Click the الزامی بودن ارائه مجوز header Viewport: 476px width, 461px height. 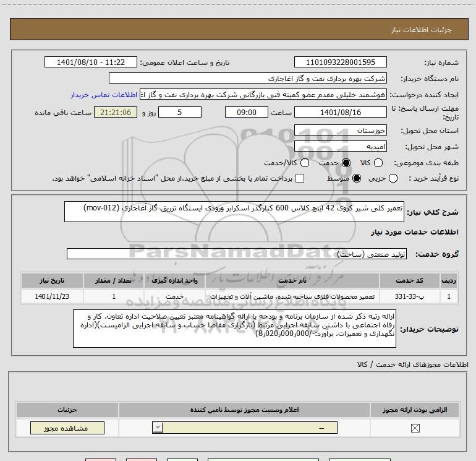point(415,410)
